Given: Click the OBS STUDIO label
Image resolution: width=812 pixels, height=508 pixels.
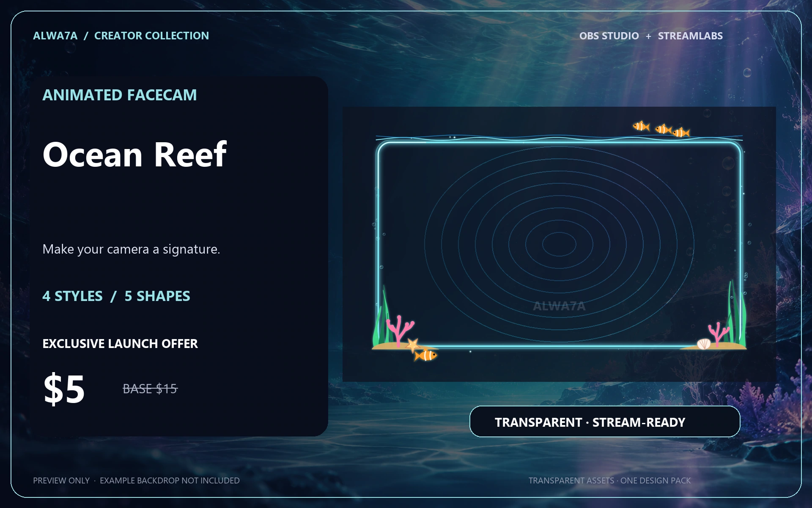Looking at the screenshot, I should pyautogui.click(x=609, y=36).
